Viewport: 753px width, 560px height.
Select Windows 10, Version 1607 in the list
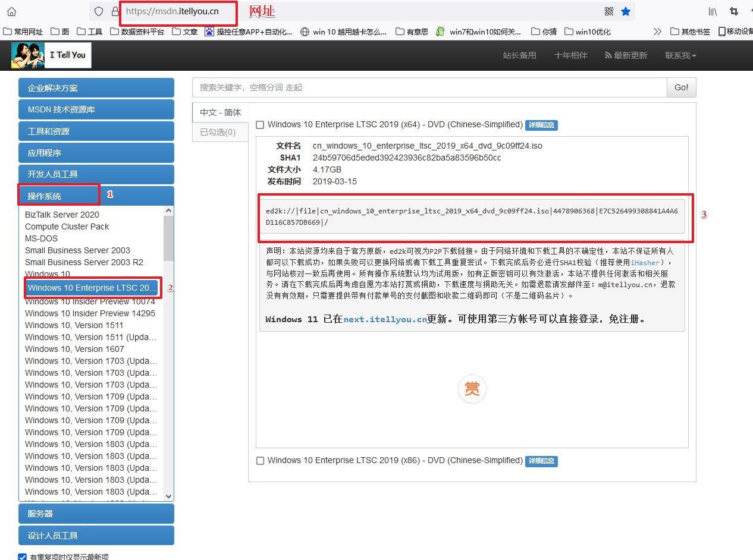[74, 349]
